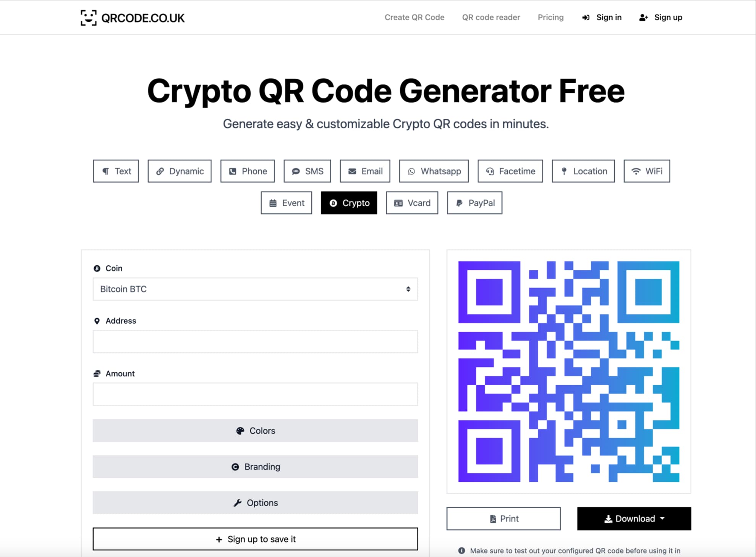Viewport: 756px width, 557px height.
Task: Expand the Branding section
Action: tap(255, 466)
